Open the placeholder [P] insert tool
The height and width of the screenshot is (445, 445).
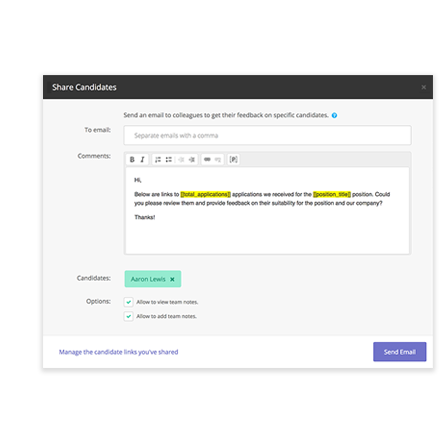click(233, 159)
